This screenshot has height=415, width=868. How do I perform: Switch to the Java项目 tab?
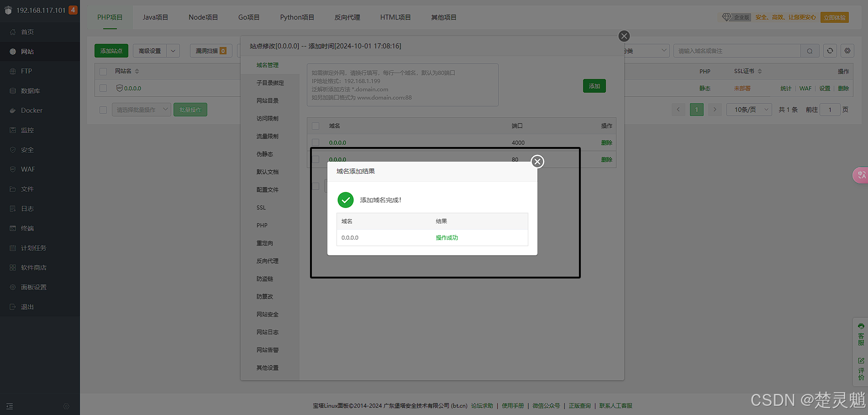point(155,17)
